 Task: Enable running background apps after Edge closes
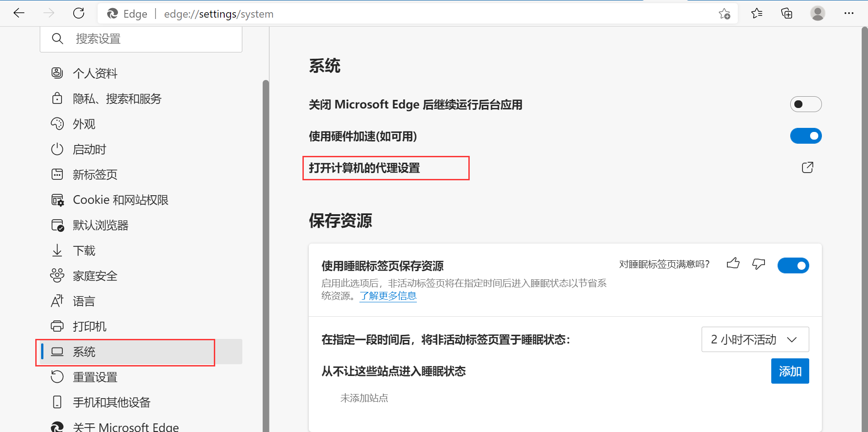click(806, 104)
